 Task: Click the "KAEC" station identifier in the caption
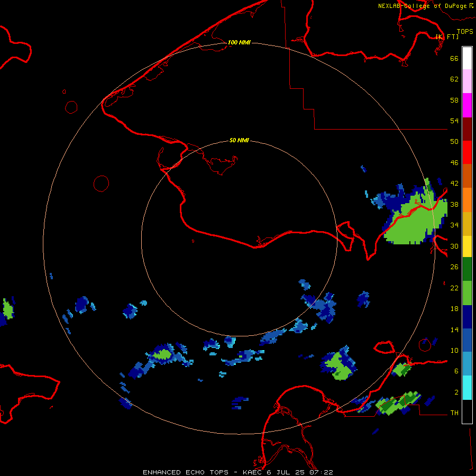253,472
